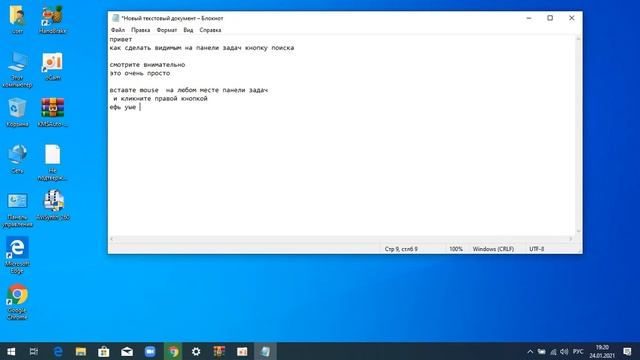The width and height of the screenshot is (640, 360).
Task: Open the clock and date flyout
Action: [602, 351]
